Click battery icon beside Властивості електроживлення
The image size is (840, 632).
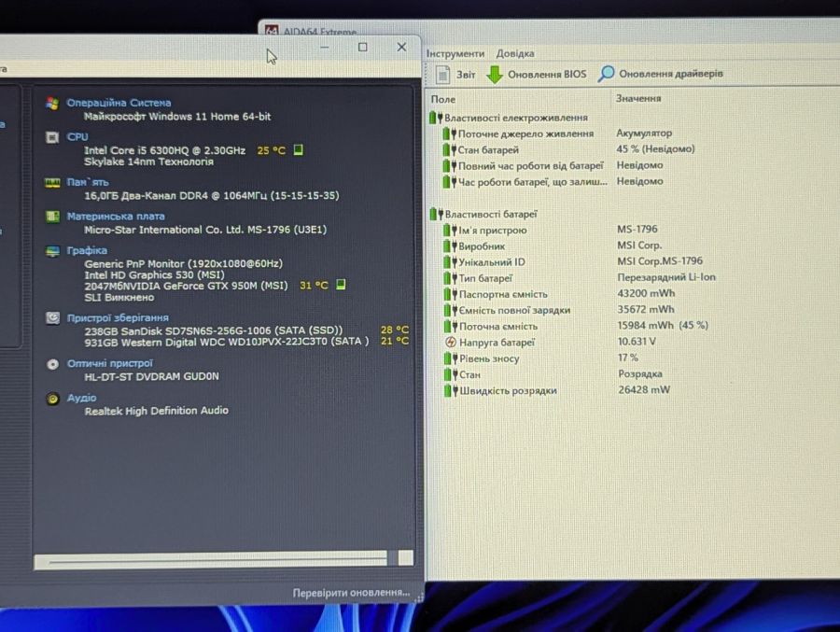(x=436, y=118)
